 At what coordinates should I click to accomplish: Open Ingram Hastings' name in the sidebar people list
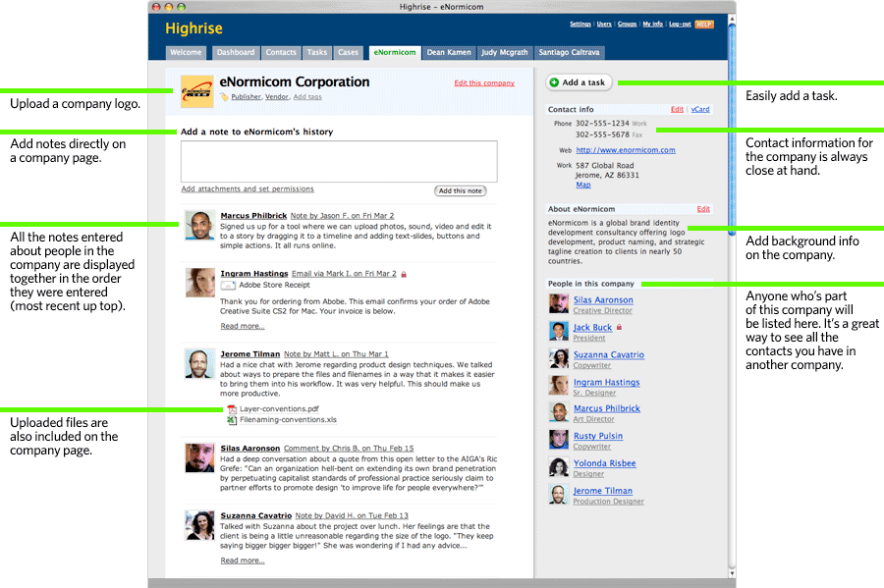pos(607,383)
